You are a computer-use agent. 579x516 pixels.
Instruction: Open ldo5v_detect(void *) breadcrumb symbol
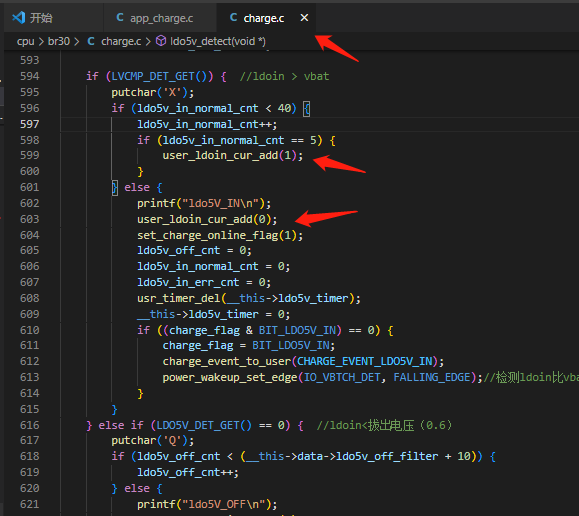[218, 41]
